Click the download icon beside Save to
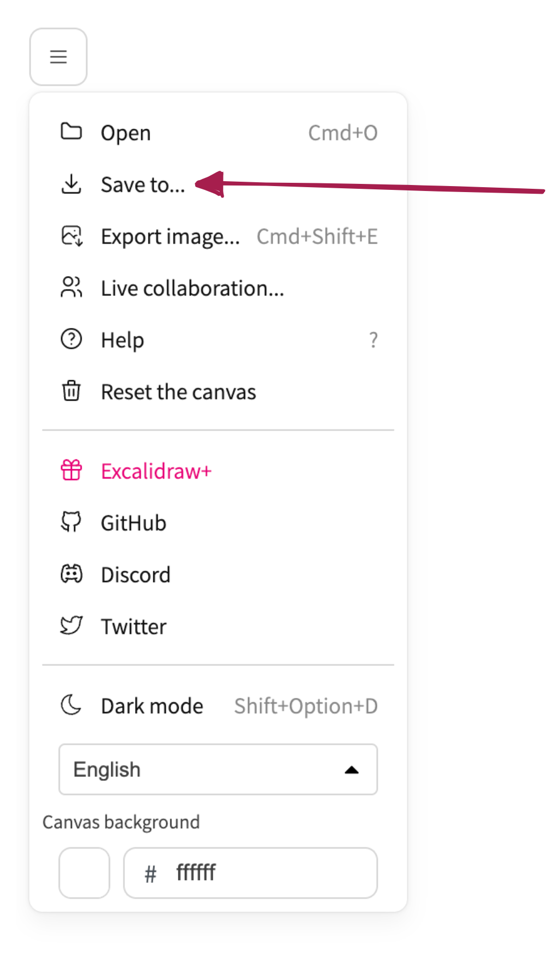Image resolution: width=560 pixels, height=962 pixels. [71, 184]
